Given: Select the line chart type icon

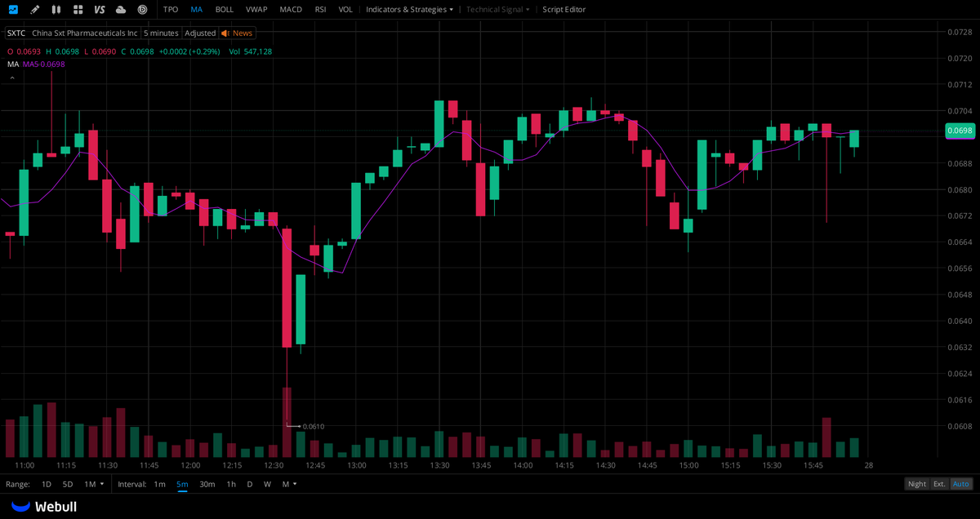Looking at the screenshot, I should click(x=13, y=10).
